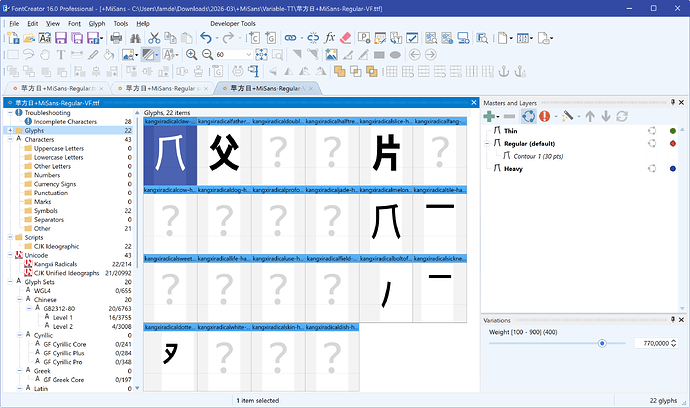Screen dimensions: 690x408
Task: Open the zoom level combo box
Action: coord(248,55)
